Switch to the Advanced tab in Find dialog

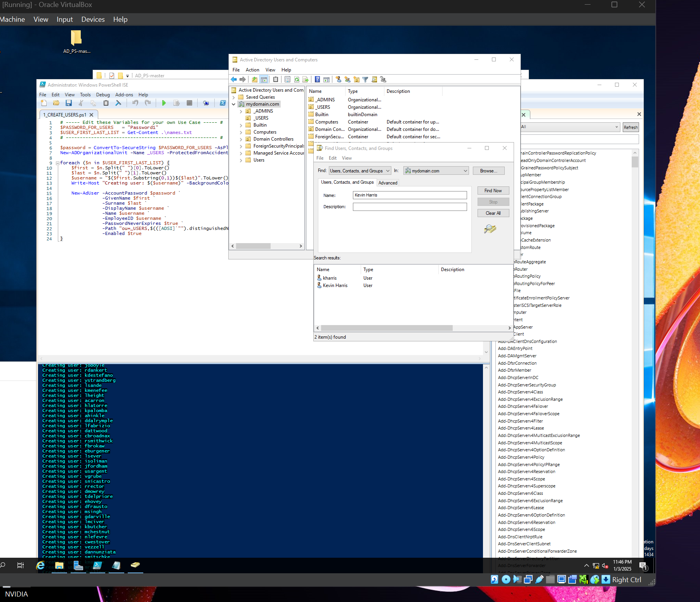click(x=388, y=183)
